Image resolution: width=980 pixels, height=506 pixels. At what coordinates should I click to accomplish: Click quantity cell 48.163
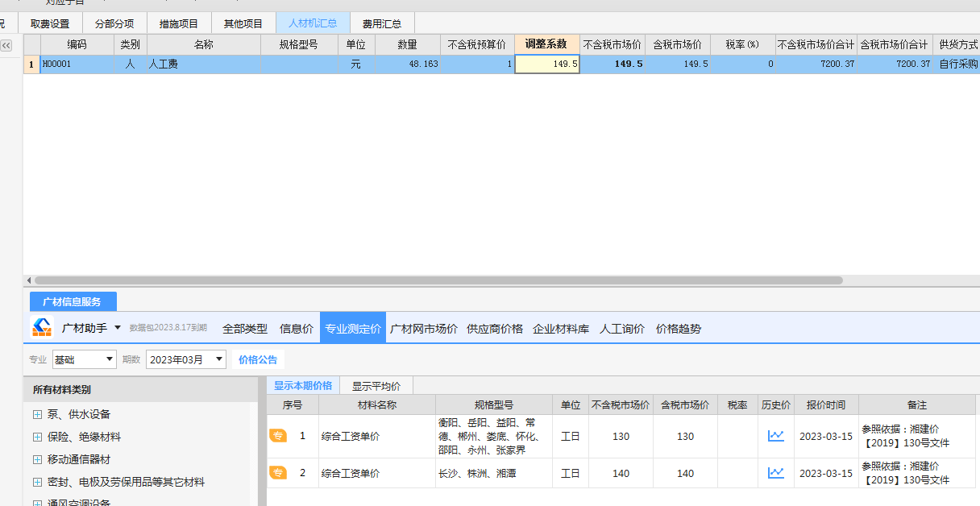pyautogui.click(x=408, y=64)
